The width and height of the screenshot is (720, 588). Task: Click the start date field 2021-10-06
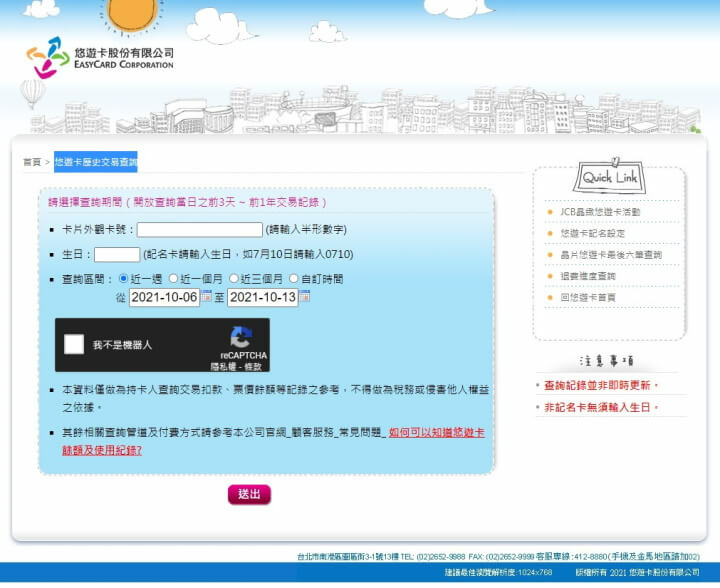164,297
